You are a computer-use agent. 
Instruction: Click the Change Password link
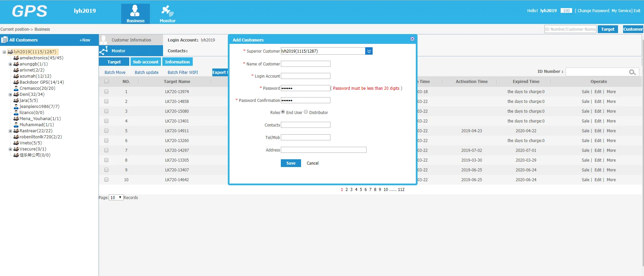pos(593,11)
